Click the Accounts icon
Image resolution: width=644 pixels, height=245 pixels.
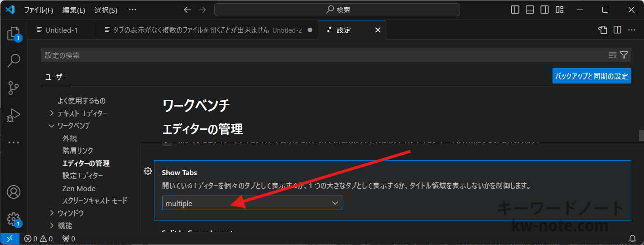[14, 192]
